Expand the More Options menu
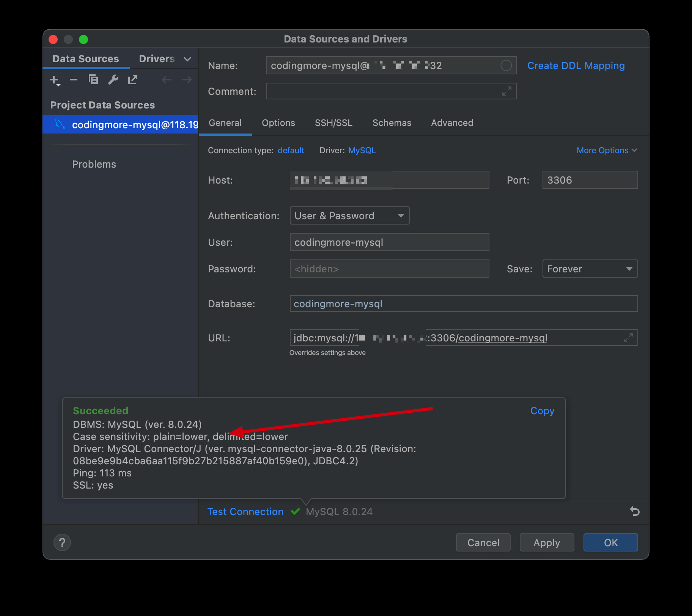Image resolution: width=692 pixels, height=616 pixels. click(606, 151)
